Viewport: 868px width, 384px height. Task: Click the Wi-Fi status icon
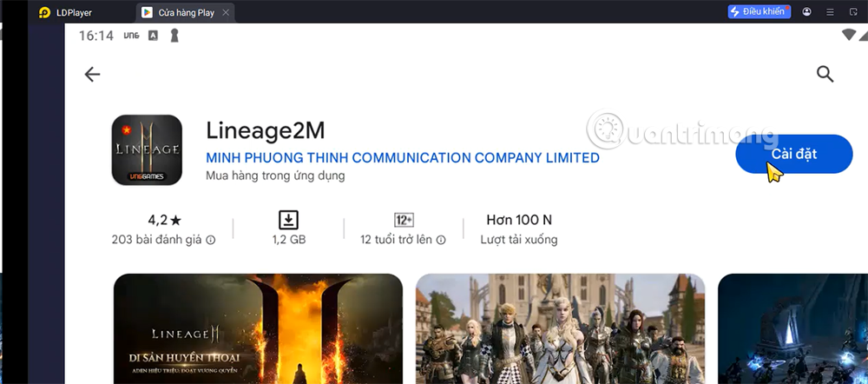(x=849, y=35)
